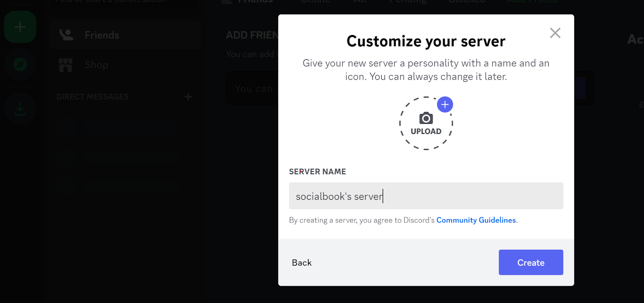This screenshot has width=644, height=303.
Task: Click the green Add a Server plus icon
Action: click(x=20, y=27)
